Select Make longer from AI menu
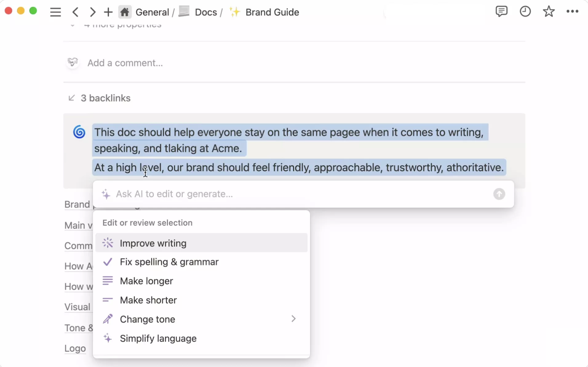 click(146, 281)
